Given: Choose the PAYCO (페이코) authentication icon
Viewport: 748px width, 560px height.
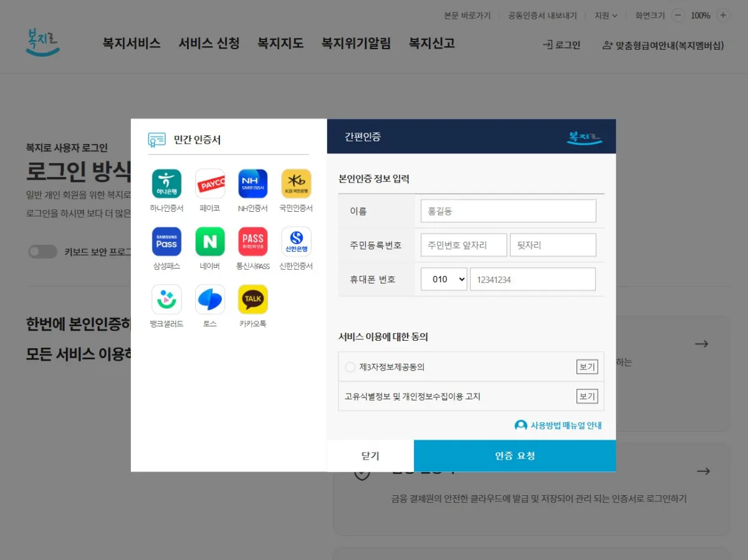Looking at the screenshot, I should pos(210,184).
